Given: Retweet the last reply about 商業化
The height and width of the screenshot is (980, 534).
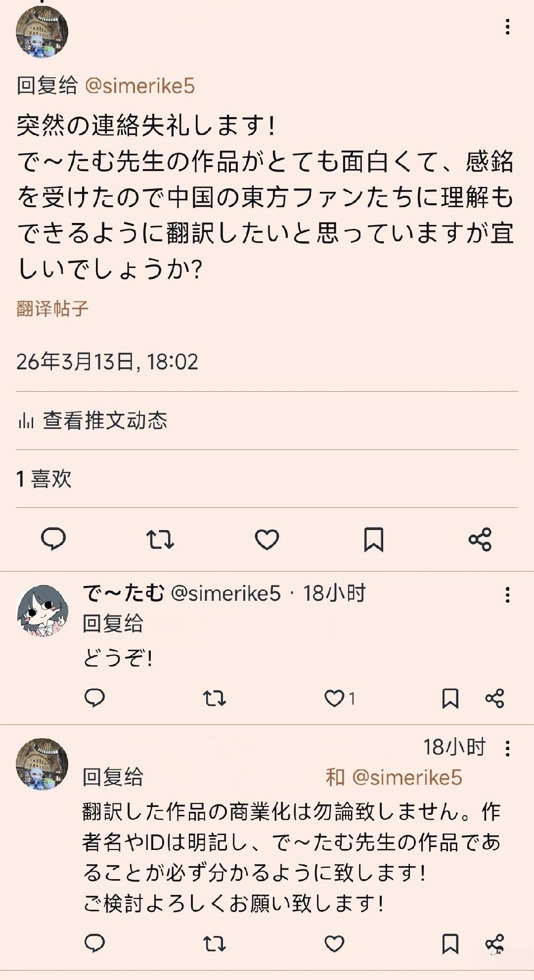Looking at the screenshot, I should click(x=214, y=943).
